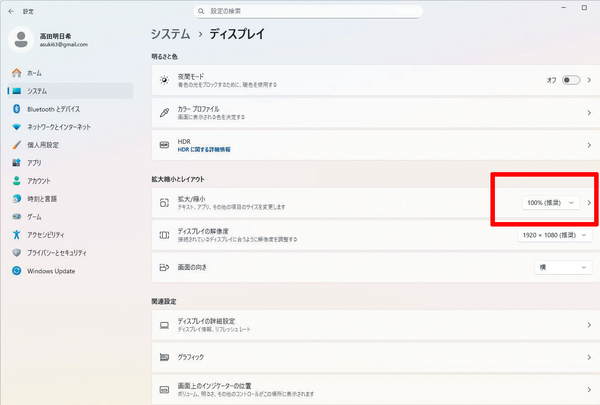Click the search magnifier icon
The height and width of the screenshot is (405, 600).
coord(201,11)
